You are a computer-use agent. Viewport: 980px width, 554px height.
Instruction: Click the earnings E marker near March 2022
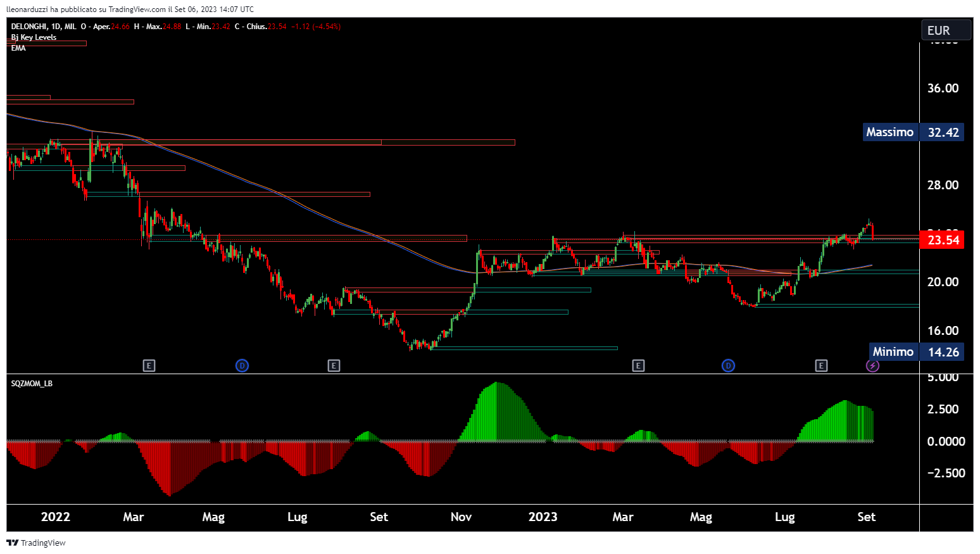pos(149,365)
